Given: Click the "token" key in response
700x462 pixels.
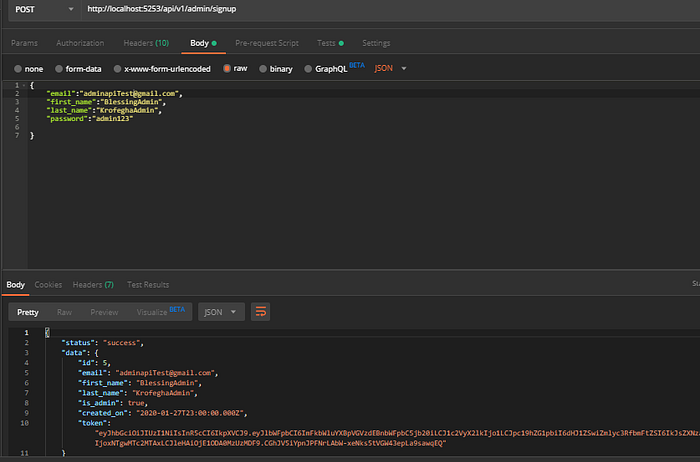Looking at the screenshot, I should [93, 423].
